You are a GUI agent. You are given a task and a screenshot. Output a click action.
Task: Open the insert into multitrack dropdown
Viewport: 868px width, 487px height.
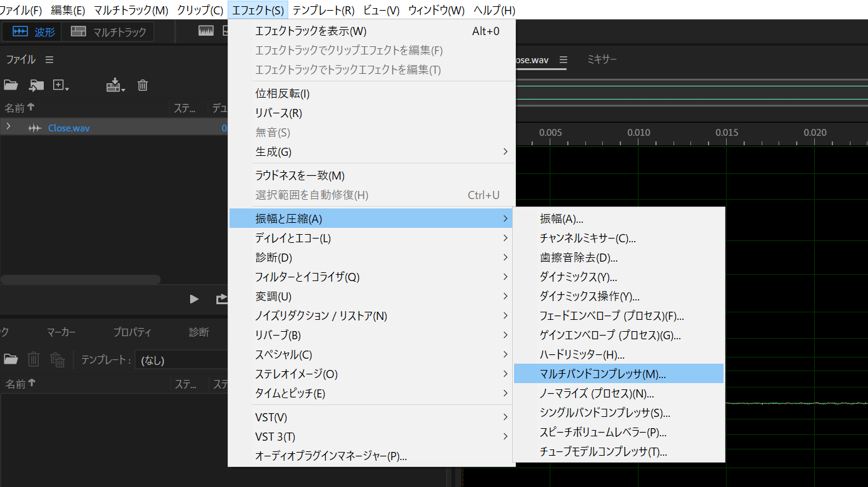pyautogui.click(x=116, y=85)
